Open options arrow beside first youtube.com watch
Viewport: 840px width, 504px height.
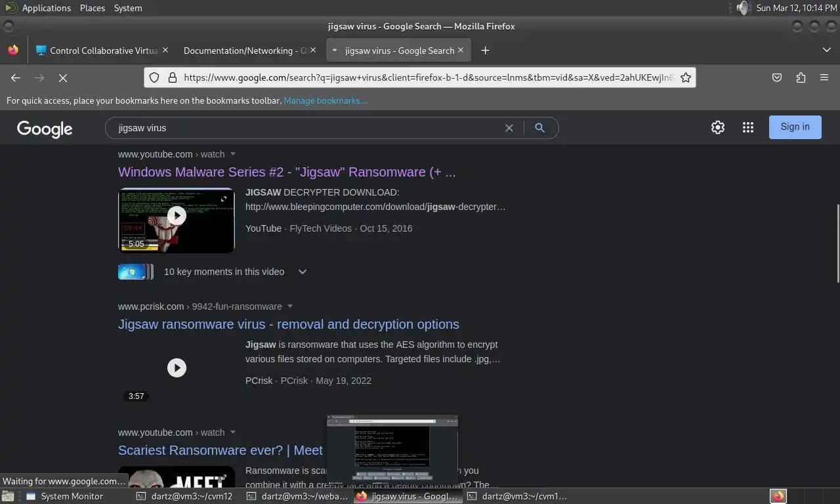[233, 154]
